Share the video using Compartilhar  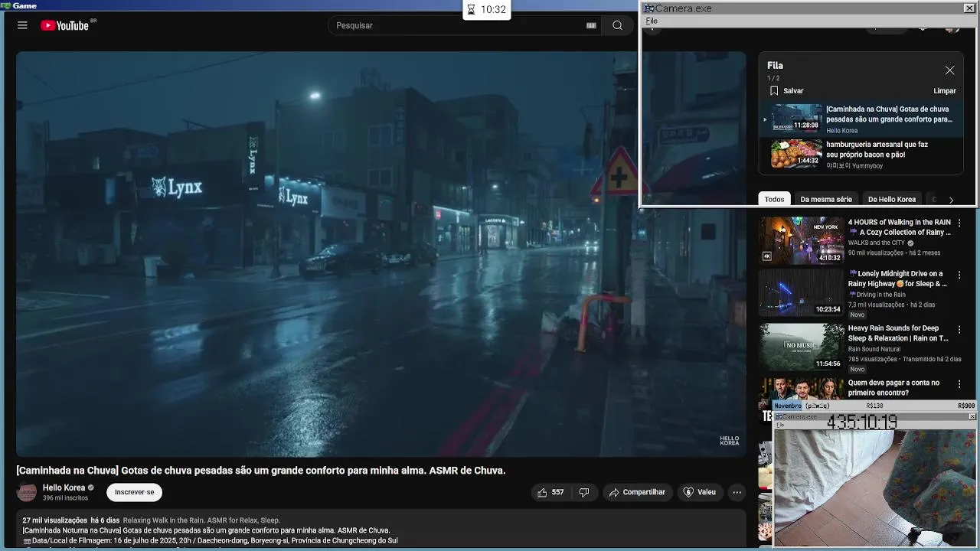tap(637, 492)
